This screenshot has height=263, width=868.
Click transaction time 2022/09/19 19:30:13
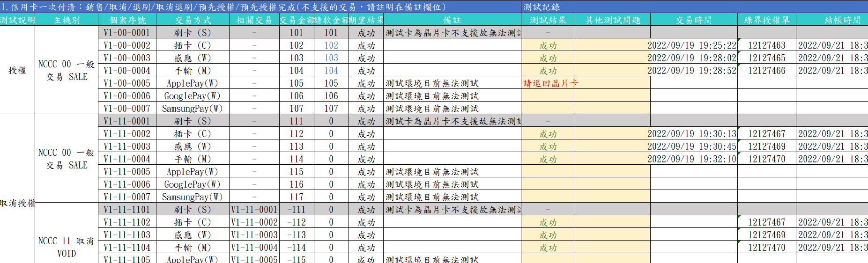tap(694, 133)
